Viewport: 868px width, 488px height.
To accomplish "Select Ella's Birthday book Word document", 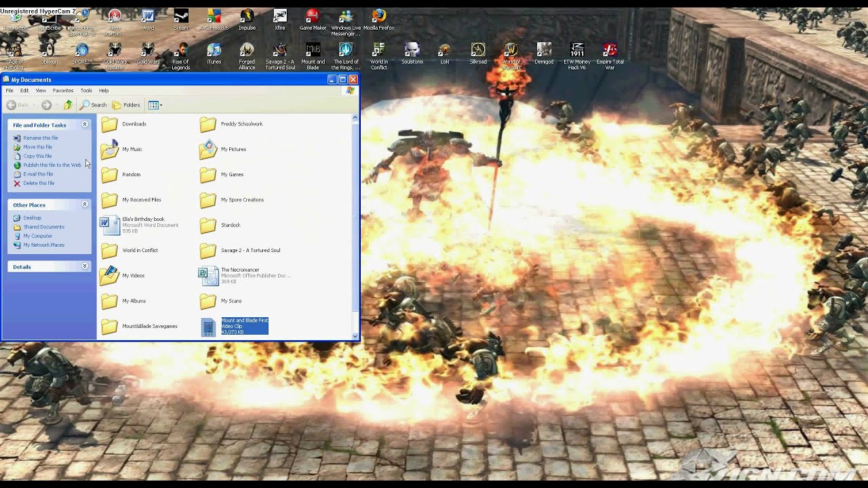I will (140, 225).
